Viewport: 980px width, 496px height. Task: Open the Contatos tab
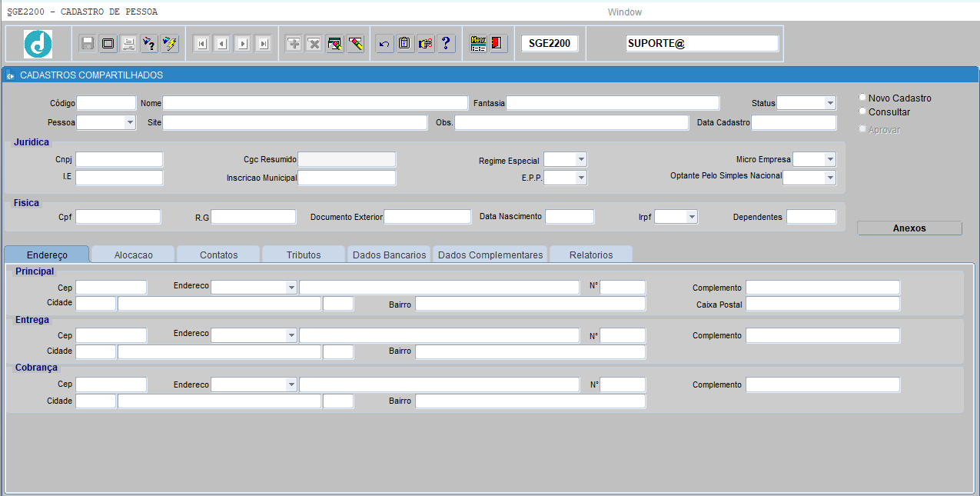pyautogui.click(x=219, y=255)
